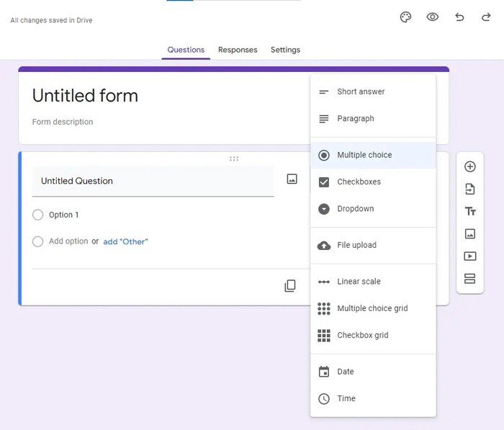Screen dimensions: 504x430
Task: Click the import questions icon
Action: click(469, 189)
